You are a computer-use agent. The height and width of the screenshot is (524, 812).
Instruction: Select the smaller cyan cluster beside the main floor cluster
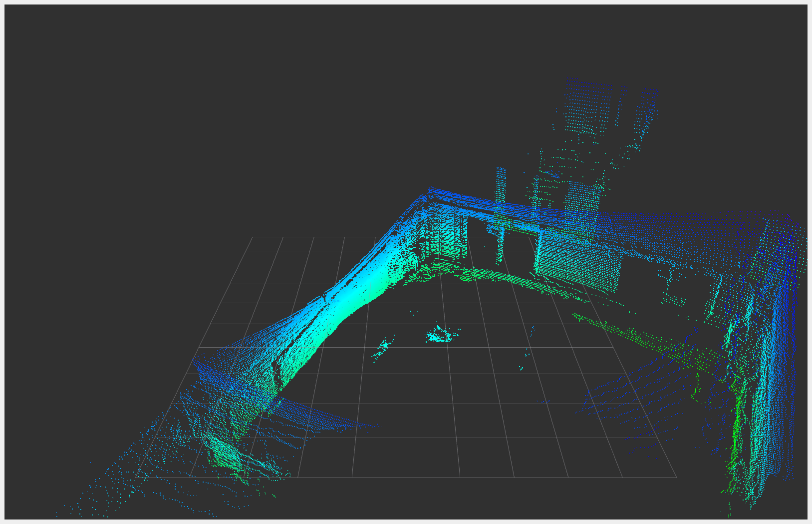click(x=383, y=348)
